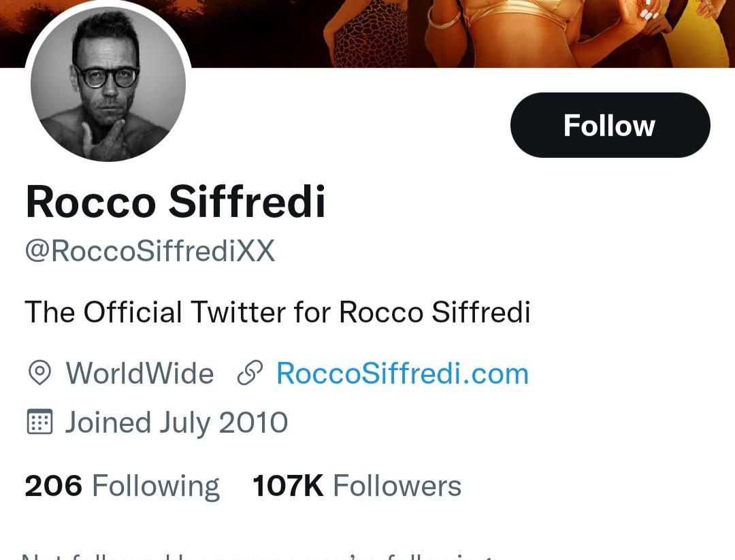Click the Follow button

point(610,125)
